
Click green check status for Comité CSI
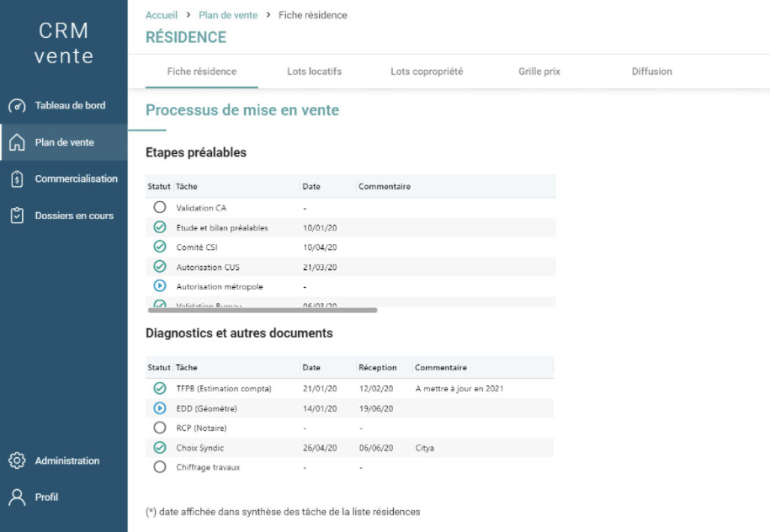click(x=160, y=246)
